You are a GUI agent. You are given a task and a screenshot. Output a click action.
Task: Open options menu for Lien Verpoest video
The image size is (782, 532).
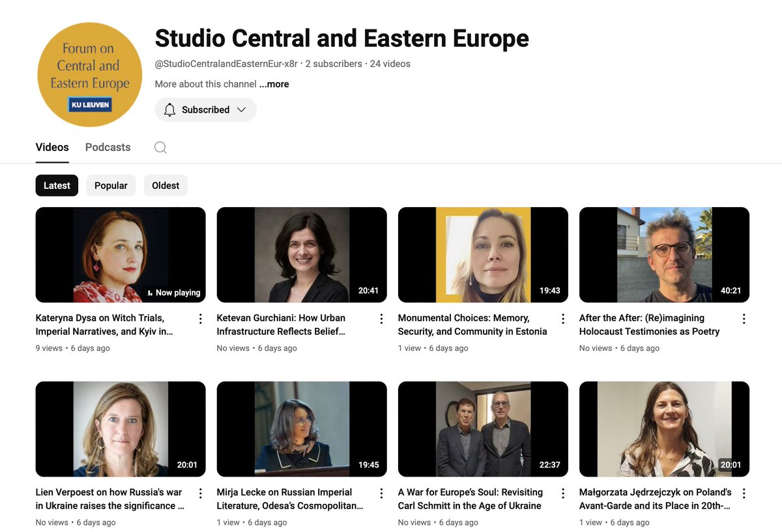point(200,493)
